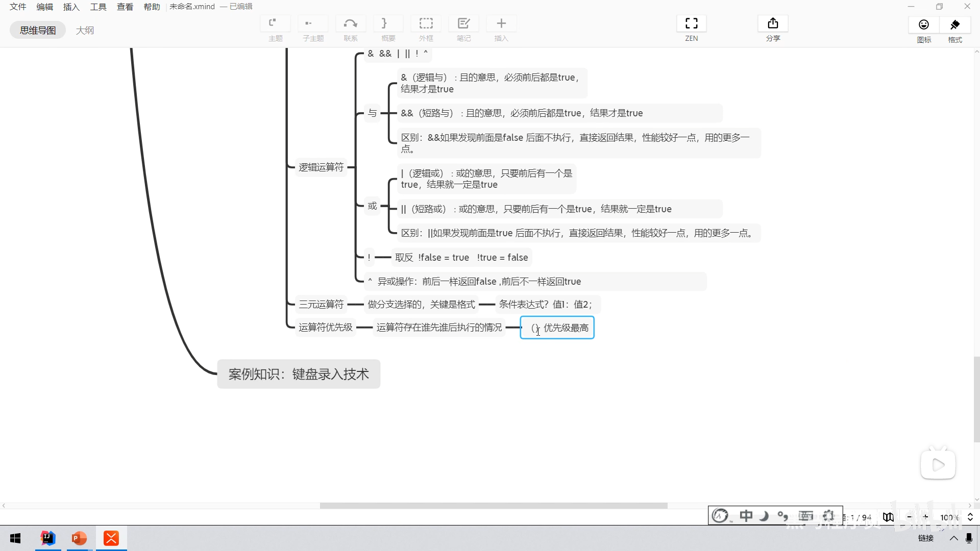Click the 主题 (Topic) toolbar icon
980x551 pixels.
click(275, 23)
